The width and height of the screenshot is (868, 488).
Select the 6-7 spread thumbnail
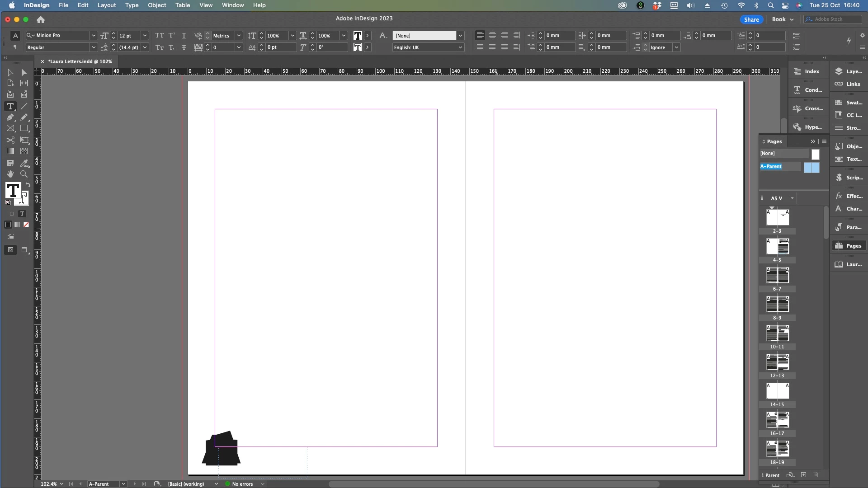(777, 275)
